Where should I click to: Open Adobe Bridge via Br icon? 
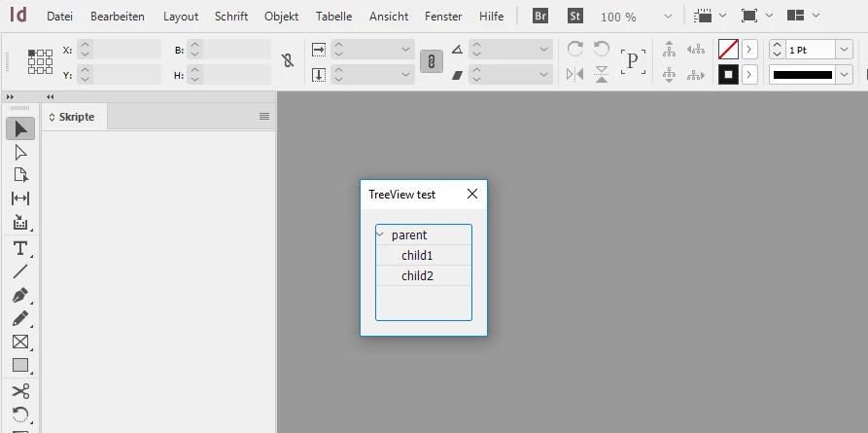[540, 17]
